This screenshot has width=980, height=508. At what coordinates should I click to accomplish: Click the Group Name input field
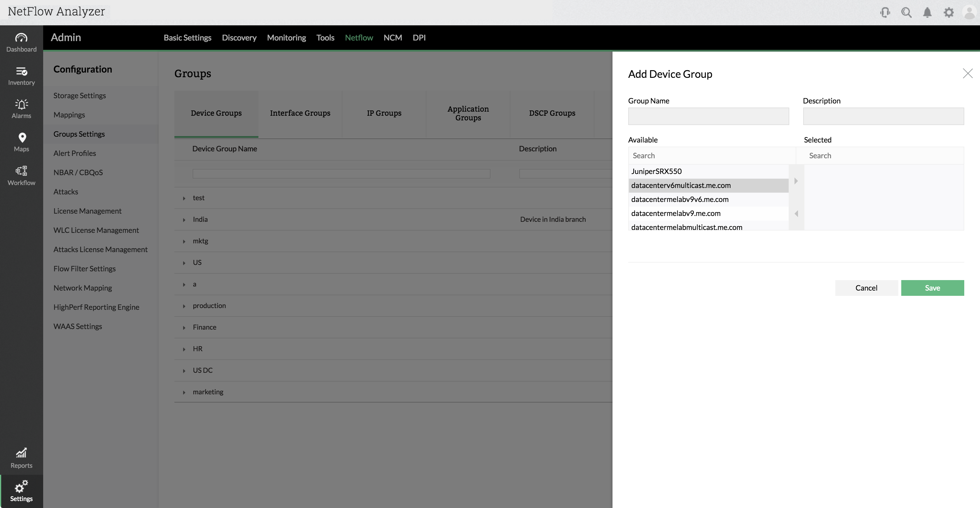[x=708, y=116]
